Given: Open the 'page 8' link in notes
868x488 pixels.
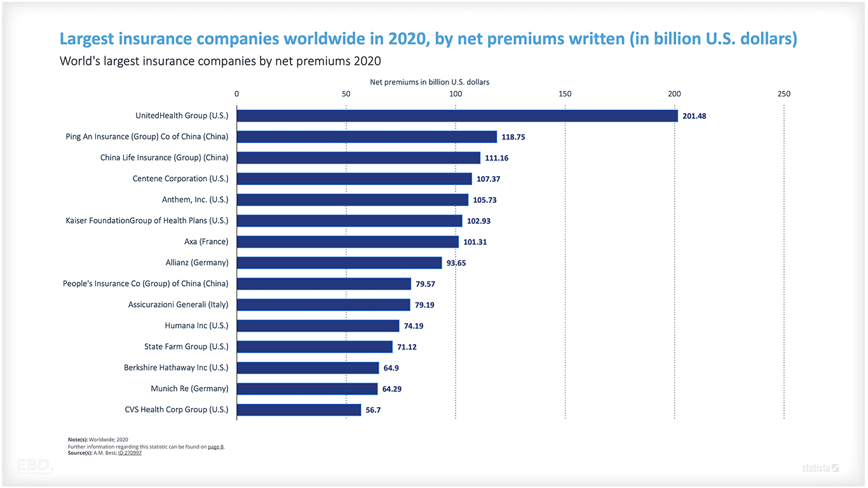Looking at the screenshot, I should click(215, 447).
